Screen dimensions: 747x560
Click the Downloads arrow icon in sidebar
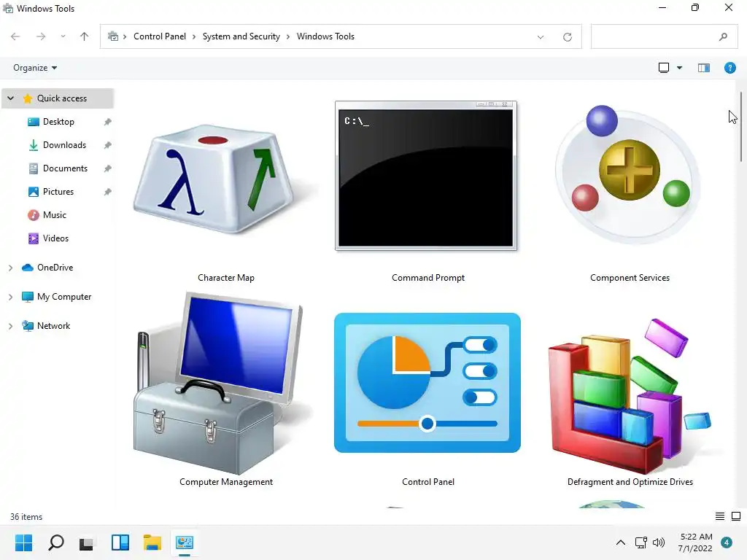[x=34, y=145]
